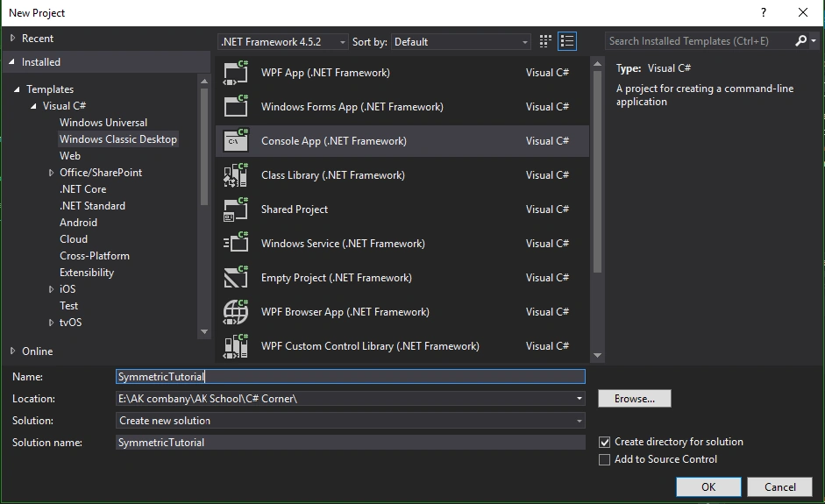Open the Solution Create new solution dropdown

[351, 421]
